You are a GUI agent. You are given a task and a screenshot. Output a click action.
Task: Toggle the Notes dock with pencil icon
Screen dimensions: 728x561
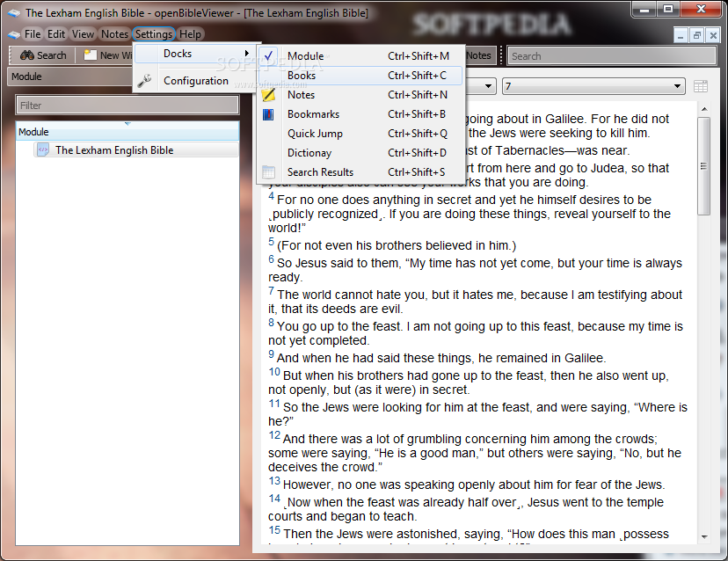pyautogui.click(x=360, y=95)
